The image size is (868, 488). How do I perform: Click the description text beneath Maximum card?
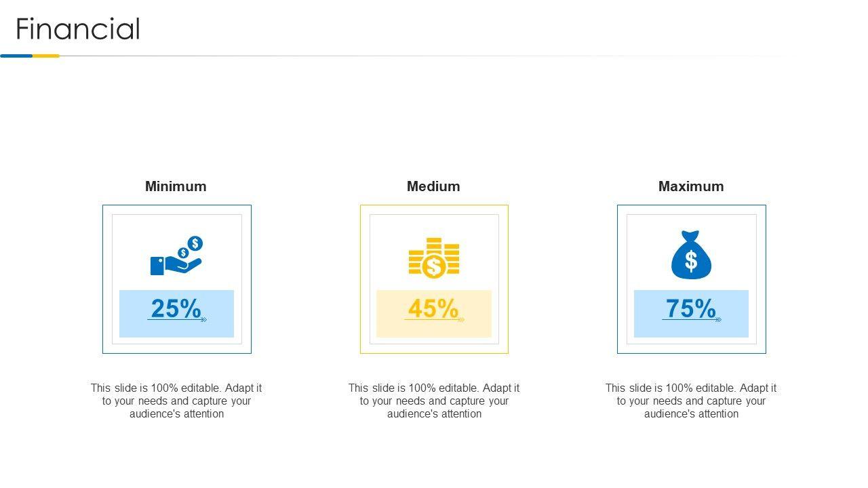click(x=691, y=401)
